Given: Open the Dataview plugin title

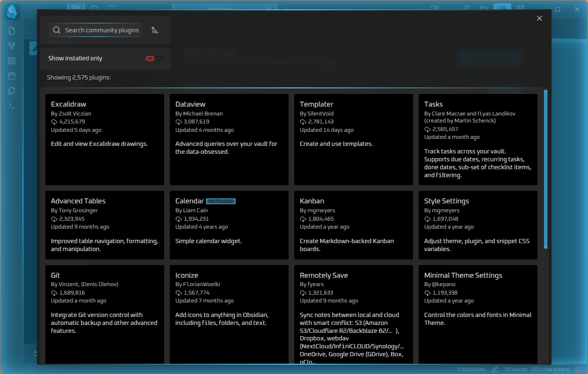Looking at the screenshot, I should pos(190,104).
